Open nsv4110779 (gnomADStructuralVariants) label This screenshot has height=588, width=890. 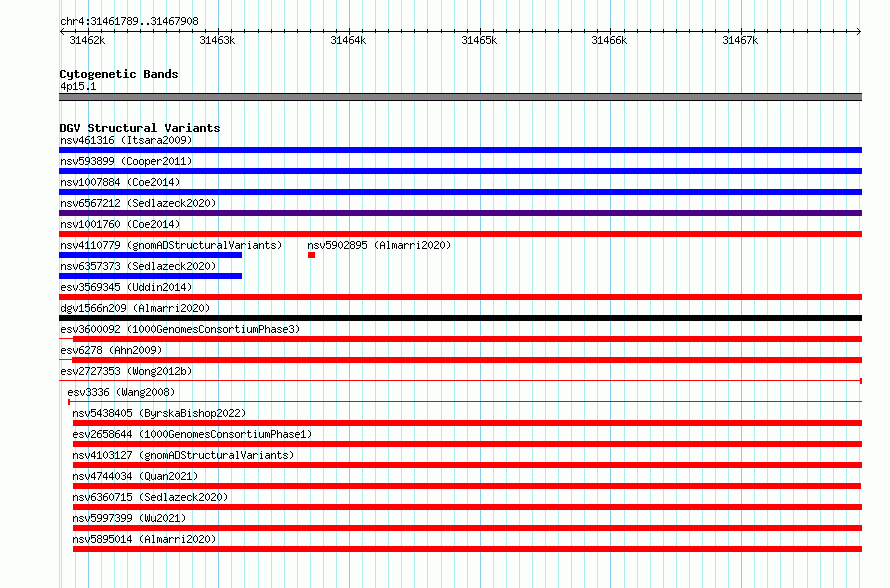[171, 245]
